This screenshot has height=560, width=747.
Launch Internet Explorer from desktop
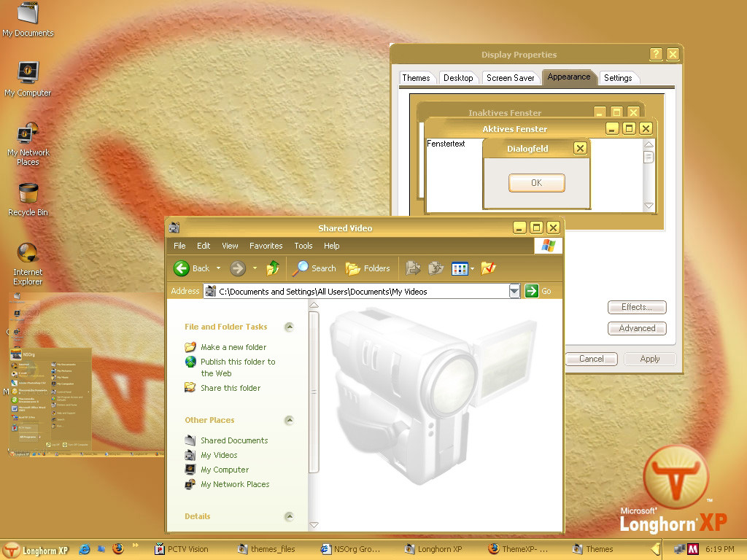[x=28, y=264]
